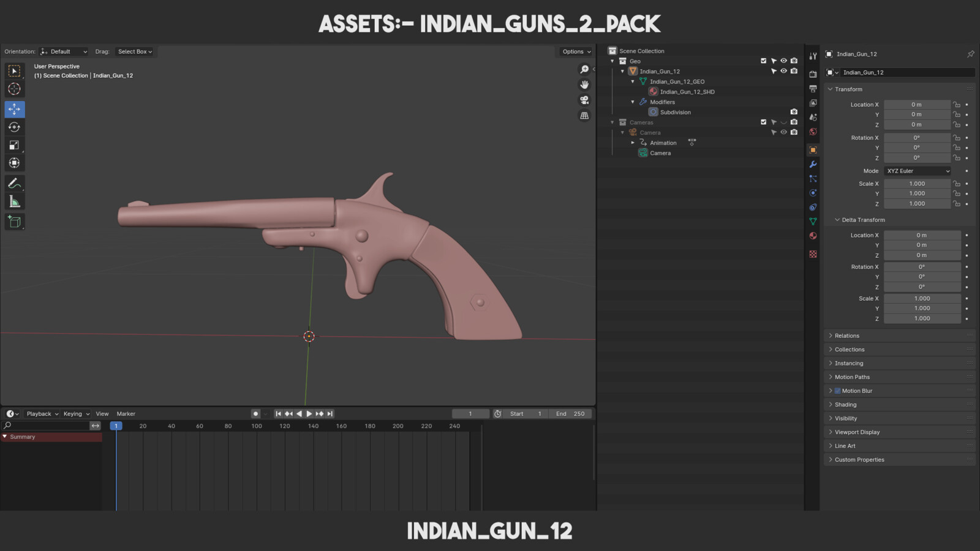The width and height of the screenshot is (980, 551).
Task: Jump to the timeline end frame
Action: 330,414
